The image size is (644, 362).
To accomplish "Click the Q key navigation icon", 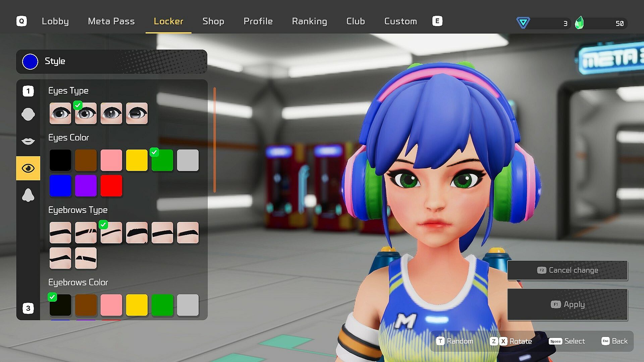I will pos(21,21).
